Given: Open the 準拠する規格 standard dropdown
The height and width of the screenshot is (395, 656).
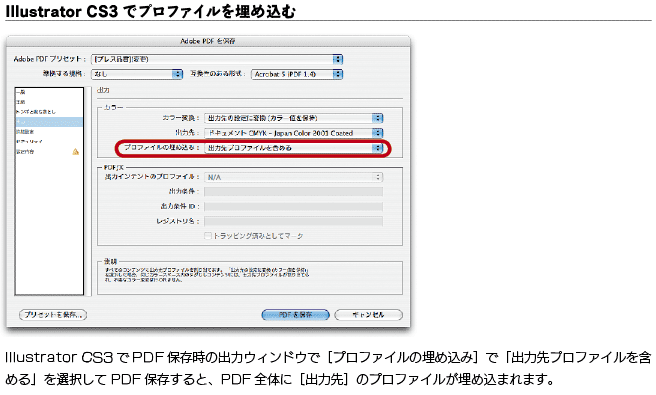Looking at the screenshot, I should point(137,74).
